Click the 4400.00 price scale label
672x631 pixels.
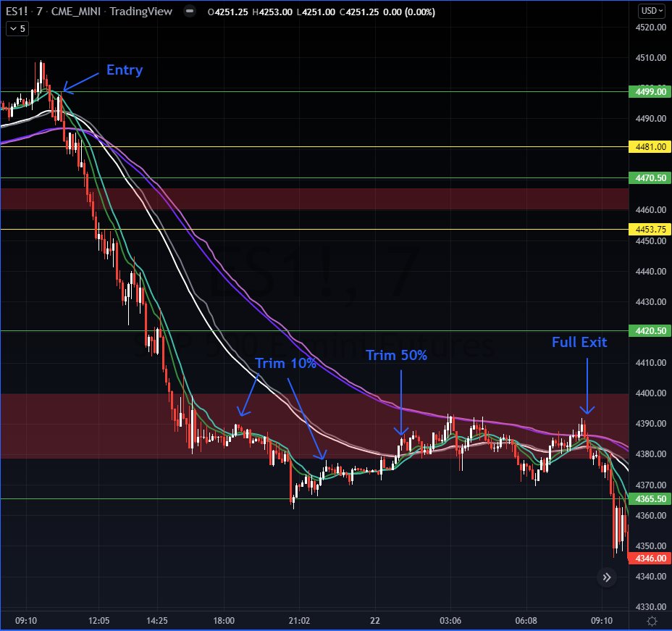pos(650,393)
